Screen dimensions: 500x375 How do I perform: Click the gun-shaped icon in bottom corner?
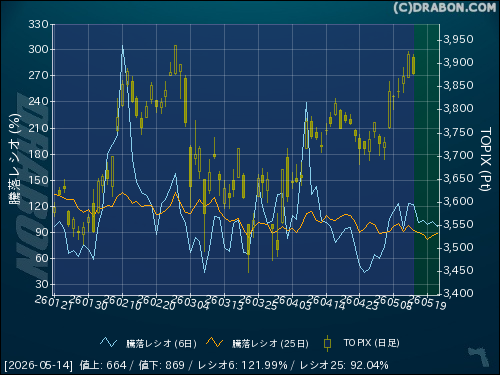[x=479, y=357]
